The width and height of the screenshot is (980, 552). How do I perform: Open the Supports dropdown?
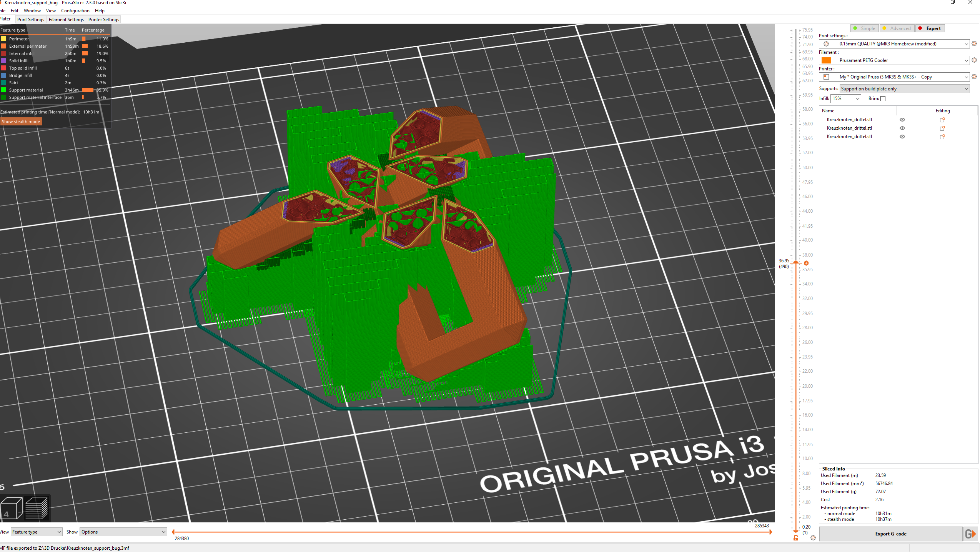903,88
